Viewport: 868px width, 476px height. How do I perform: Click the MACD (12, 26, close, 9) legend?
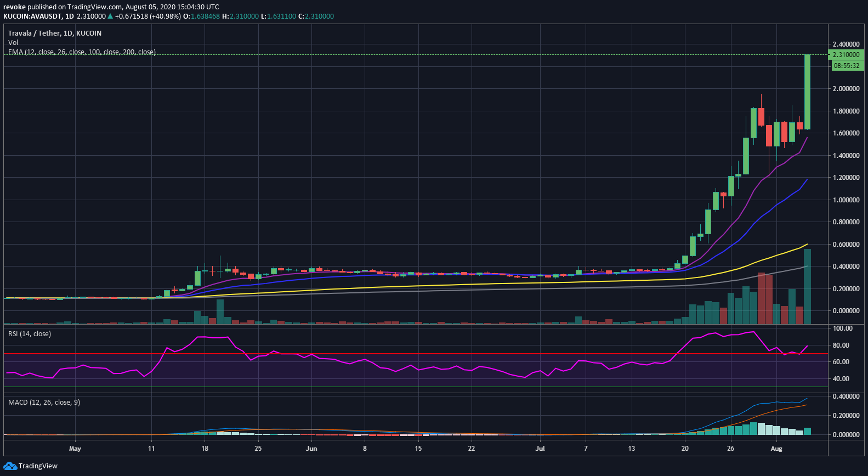(x=44, y=403)
